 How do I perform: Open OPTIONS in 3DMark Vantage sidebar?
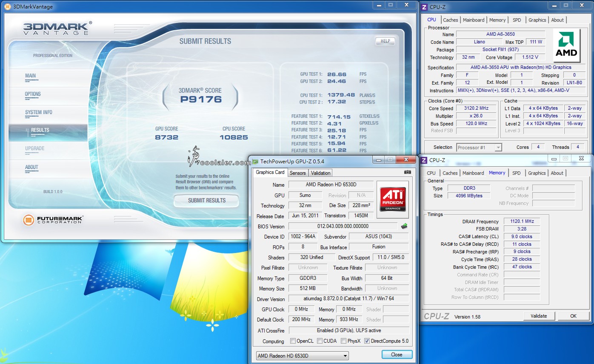[33, 94]
